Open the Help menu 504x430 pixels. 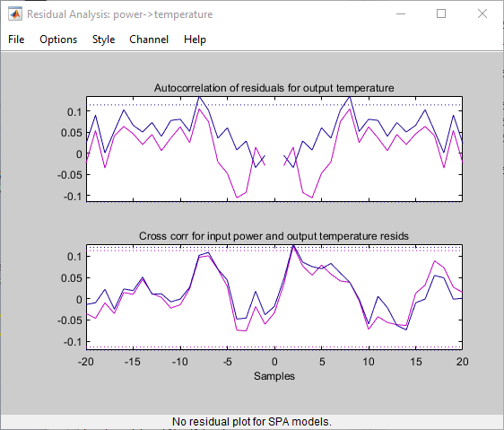[195, 39]
